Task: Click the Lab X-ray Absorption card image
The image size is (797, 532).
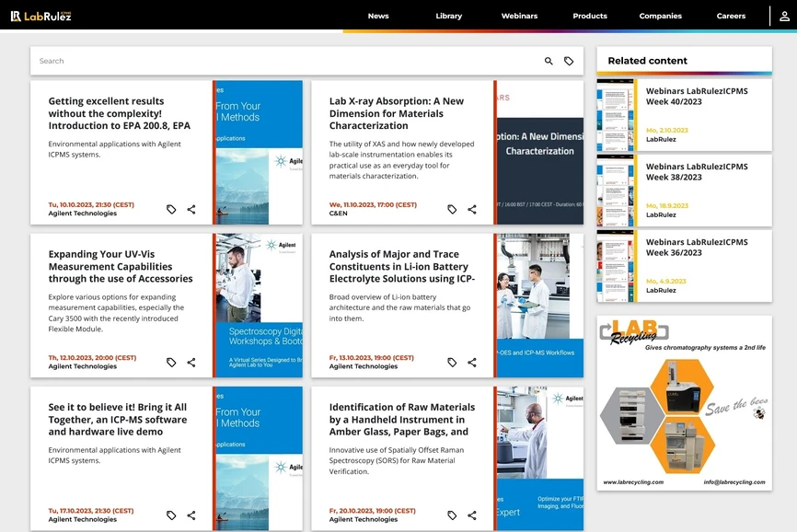Action: tap(540, 153)
